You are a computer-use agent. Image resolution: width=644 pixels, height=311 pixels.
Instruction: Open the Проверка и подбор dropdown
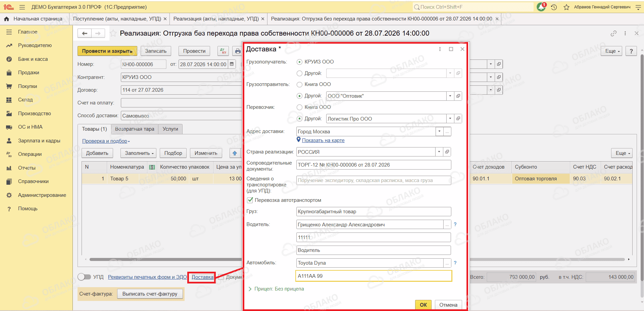point(106,141)
